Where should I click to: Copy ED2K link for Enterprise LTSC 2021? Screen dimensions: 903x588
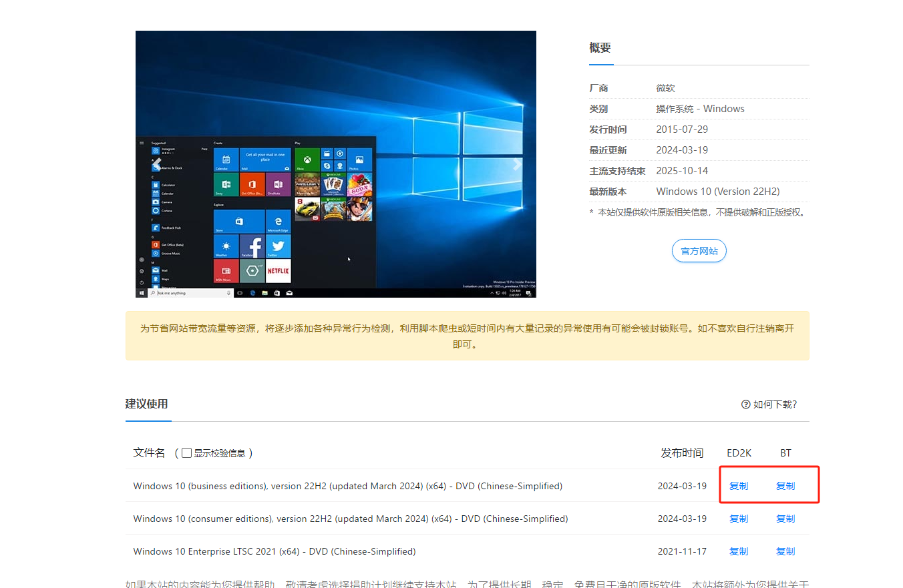coord(739,551)
